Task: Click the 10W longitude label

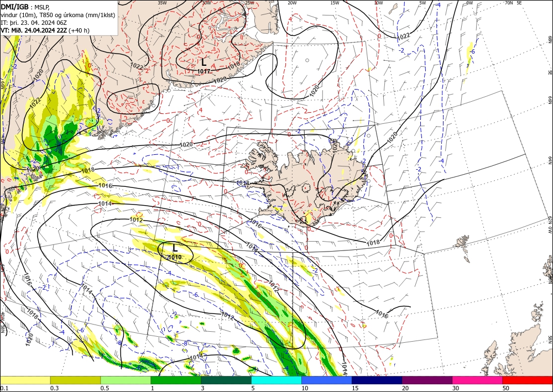Action: [x=378, y=3]
